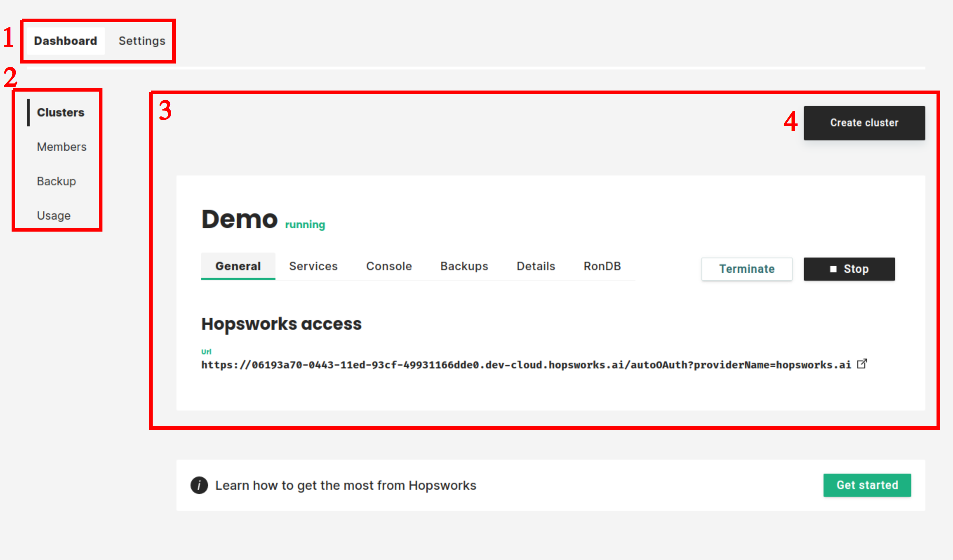Open the Services cluster tab

[313, 266]
